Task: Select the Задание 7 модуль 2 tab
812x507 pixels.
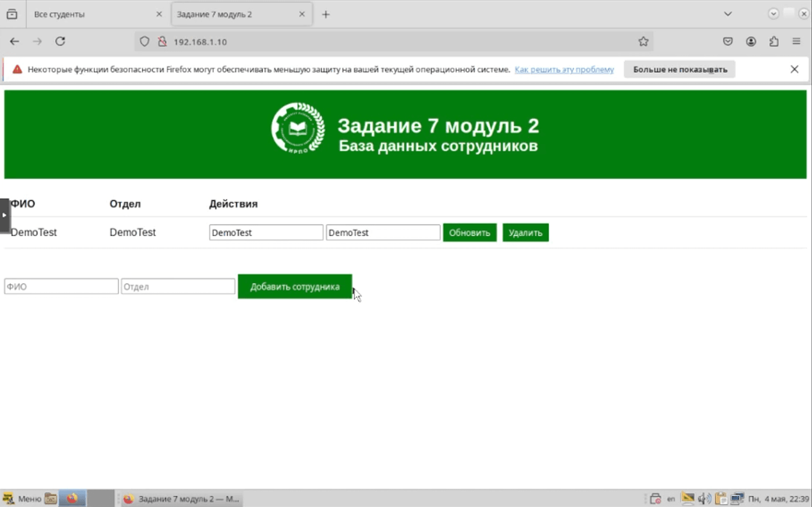Action: [x=241, y=14]
